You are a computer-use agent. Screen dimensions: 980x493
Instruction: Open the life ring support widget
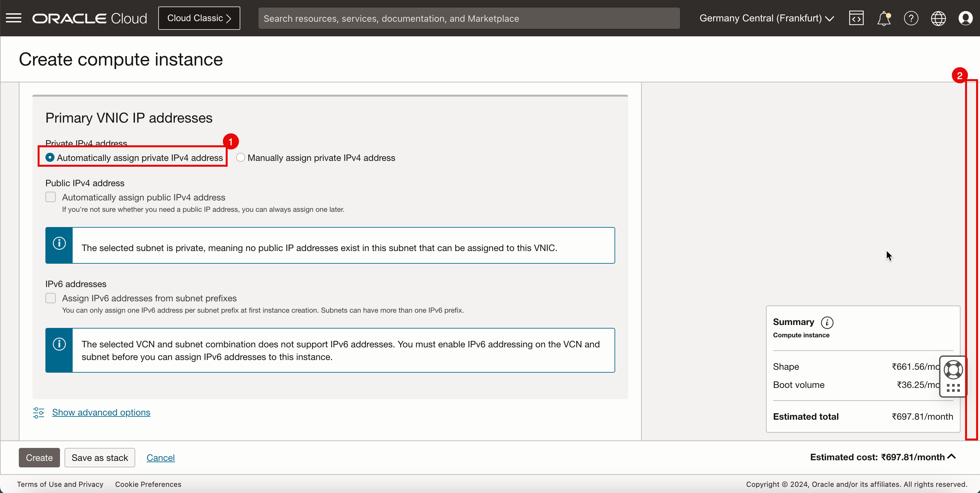(x=953, y=370)
